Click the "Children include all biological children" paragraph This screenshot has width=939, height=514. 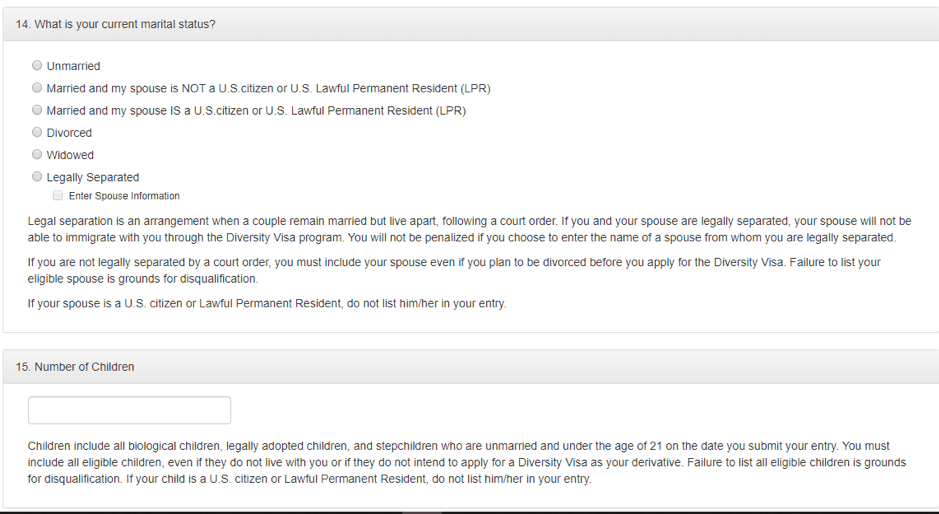(x=467, y=462)
